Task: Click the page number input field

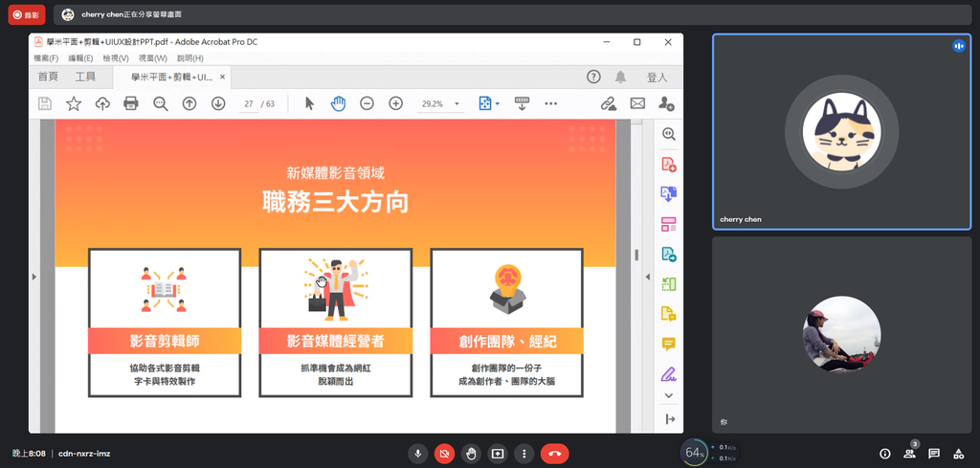Action: (x=249, y=103)
